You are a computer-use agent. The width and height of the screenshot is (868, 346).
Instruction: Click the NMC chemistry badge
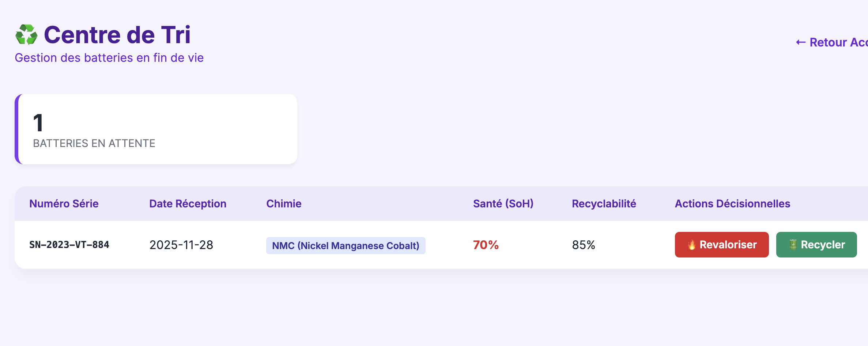click(x=346, y=245)
